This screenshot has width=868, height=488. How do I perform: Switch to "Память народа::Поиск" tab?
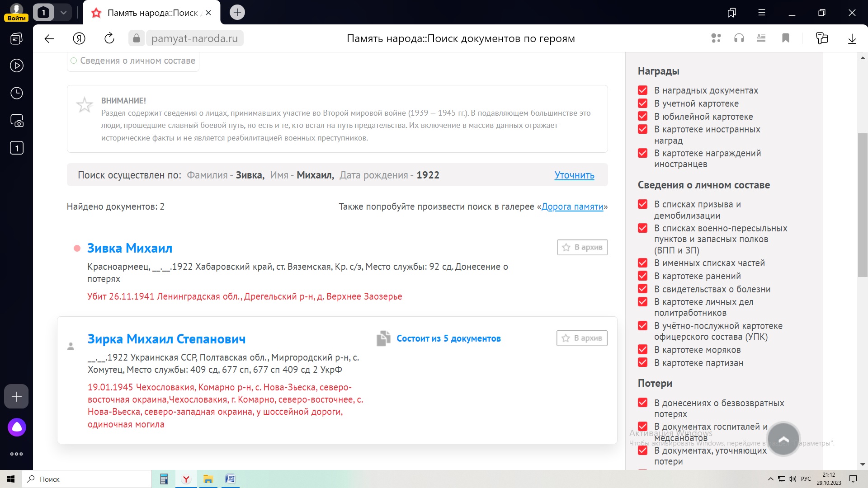click(x=152, y=13)
